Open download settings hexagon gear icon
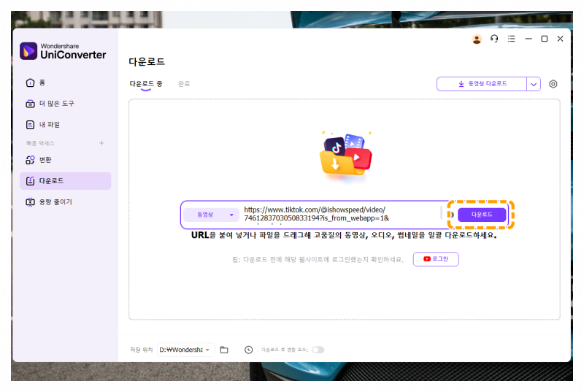This screenshot has width=584, height=392. pyautogui.click(x=553, y=84)
